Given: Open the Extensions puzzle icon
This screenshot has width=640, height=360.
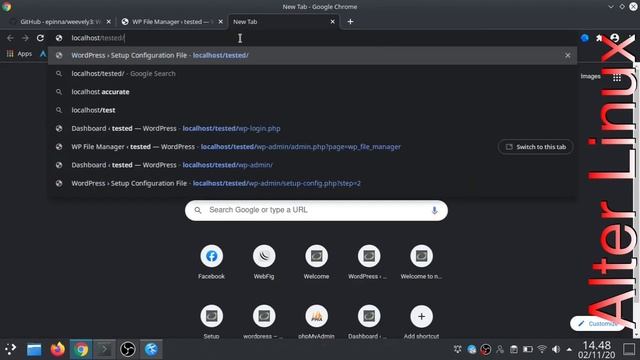Looking at the screenshot, I should 599,38.
